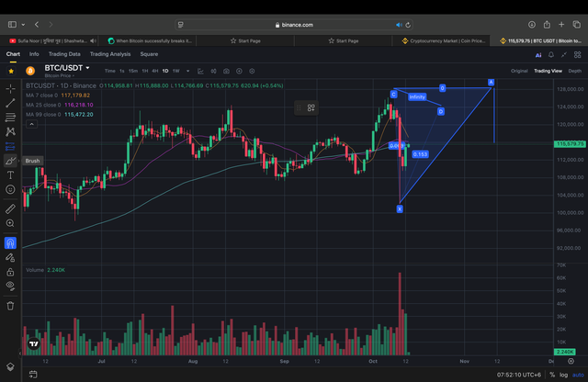
Task: Open the horizontal lines and Fibonacci tools
Action: (10, 118)
